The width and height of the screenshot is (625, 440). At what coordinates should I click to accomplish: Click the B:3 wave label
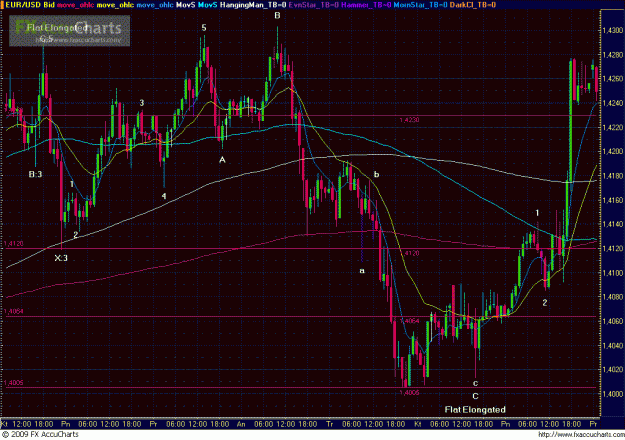coord(35,174)
